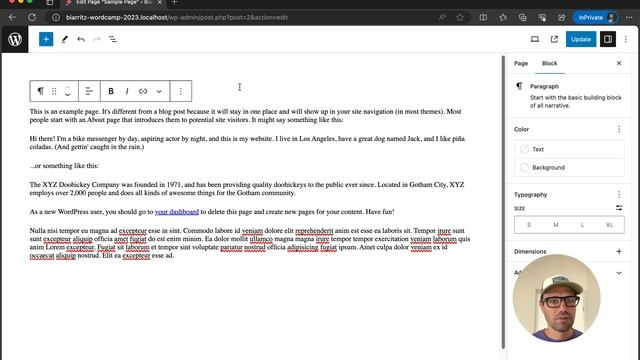This screenshot has width=640, height=360.
Task: Reload the browser page
Action: point(32,17)
